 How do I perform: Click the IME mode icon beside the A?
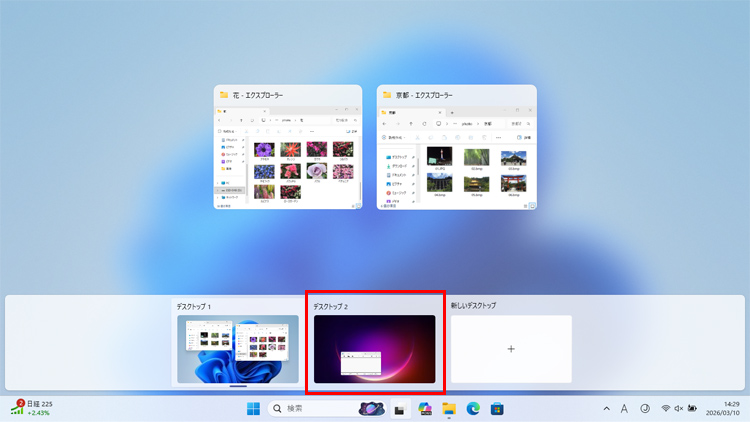645,409
